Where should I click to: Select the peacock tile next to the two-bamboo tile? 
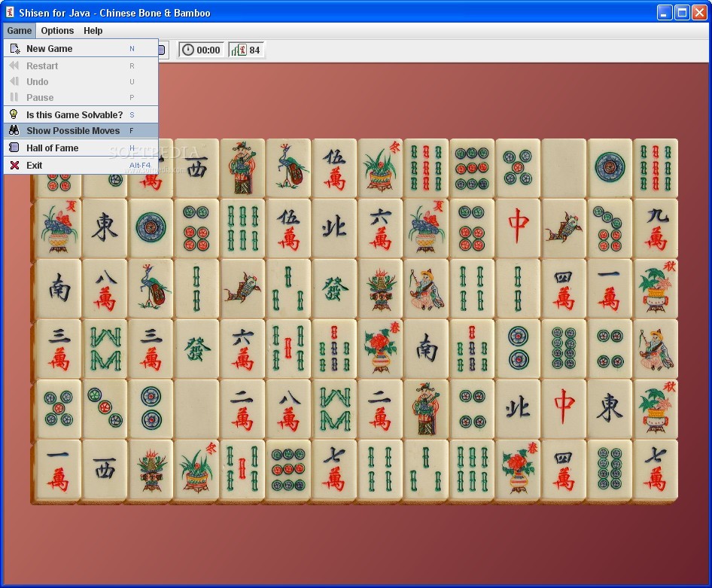click(151, 289)
